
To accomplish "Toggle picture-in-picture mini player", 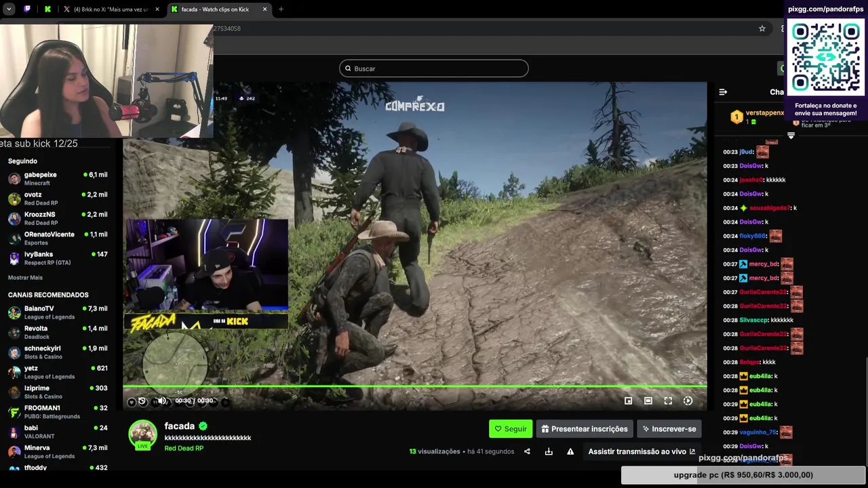I will click(x=628, y=401).
